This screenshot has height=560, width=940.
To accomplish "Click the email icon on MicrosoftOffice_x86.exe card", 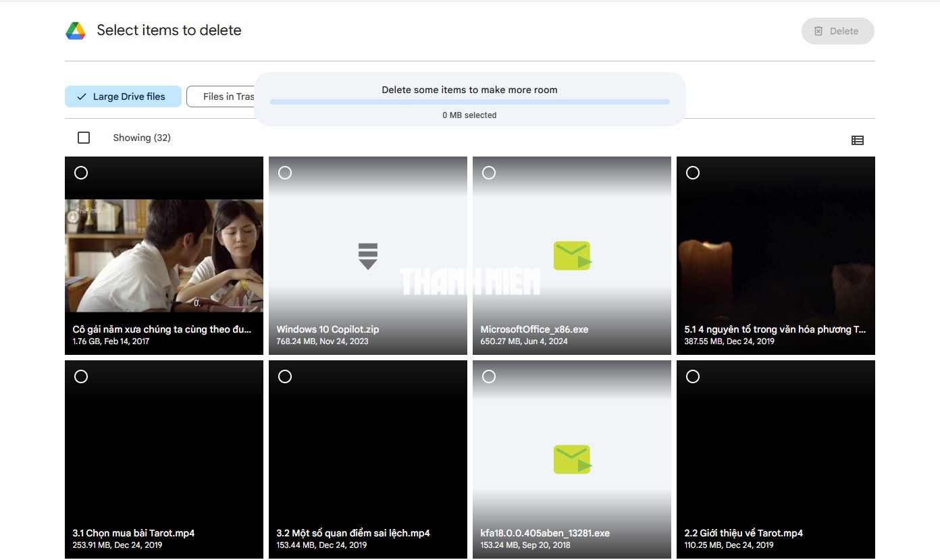I will pos(571,255).
